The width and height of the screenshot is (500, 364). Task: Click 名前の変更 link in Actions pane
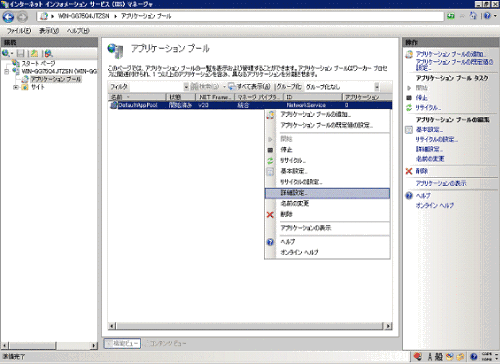click(x=430, y=159)
